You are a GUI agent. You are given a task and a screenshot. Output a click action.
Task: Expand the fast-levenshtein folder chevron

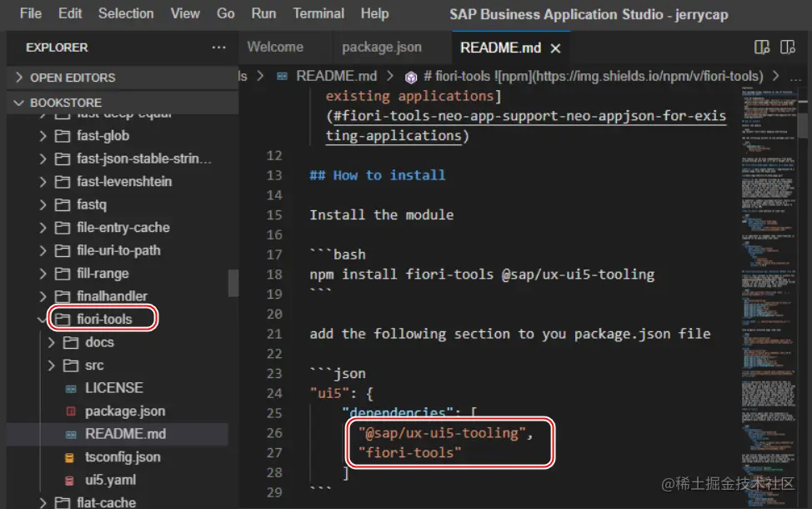[x=43, y=181]
